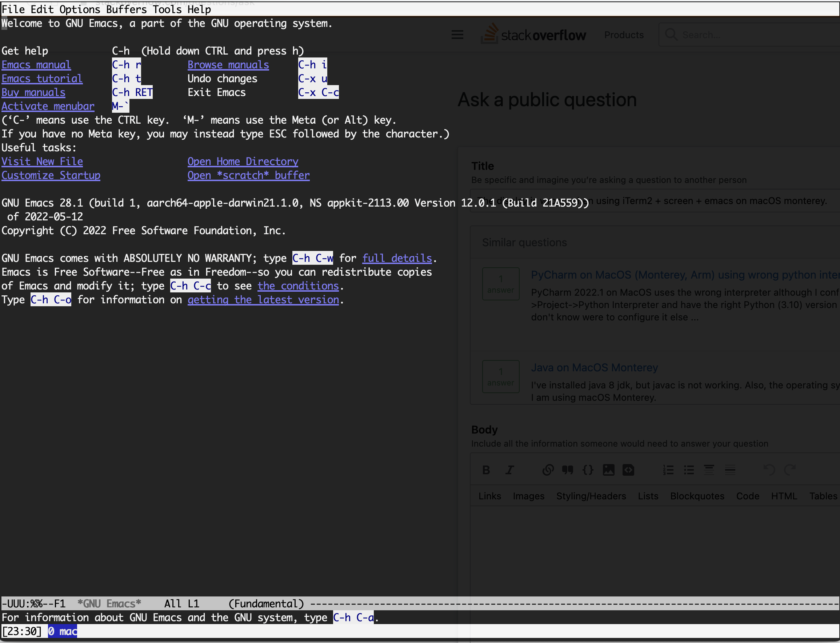Screen dimensions: 840x643
Task: Click the Customize Startup link
Action: [x=51, y=175]
